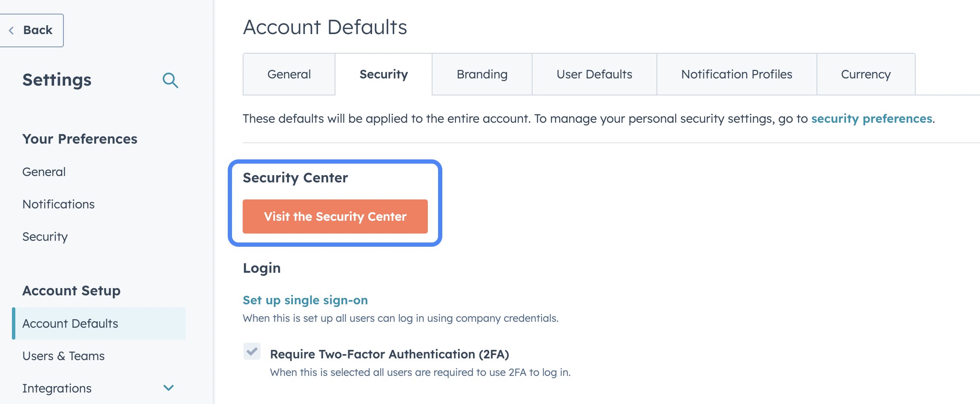Open the Settings search icon

pyautogui.click(x=171, y=80)
